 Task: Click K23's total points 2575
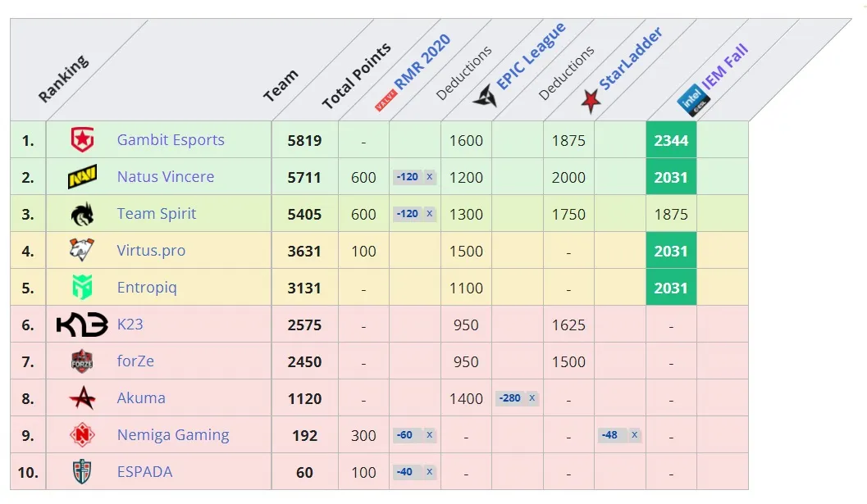304,325
